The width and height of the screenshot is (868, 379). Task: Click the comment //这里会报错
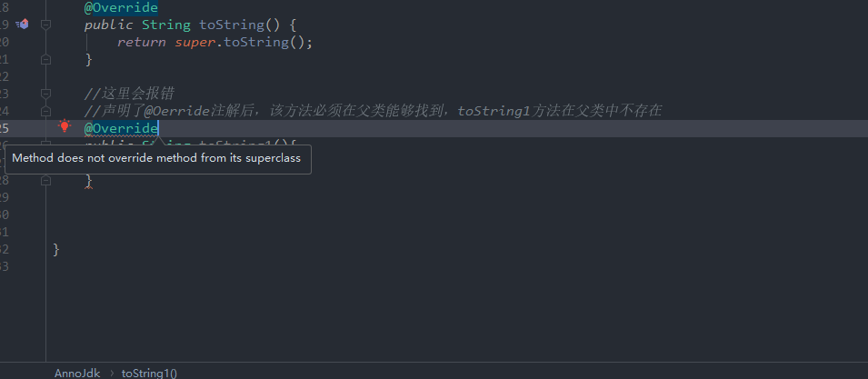coord(129,94)
